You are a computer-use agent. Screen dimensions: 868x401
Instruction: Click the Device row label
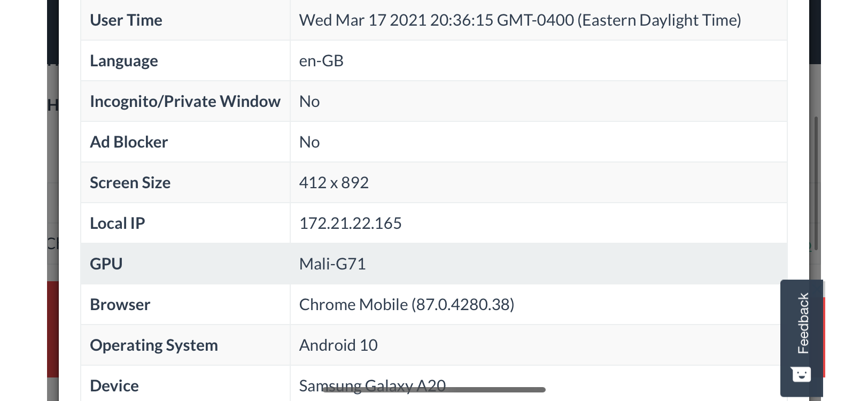tap(114, 385)
